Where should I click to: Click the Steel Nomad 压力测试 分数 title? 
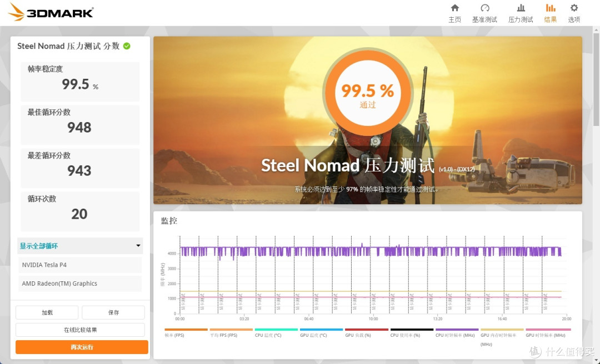[68, 46]
